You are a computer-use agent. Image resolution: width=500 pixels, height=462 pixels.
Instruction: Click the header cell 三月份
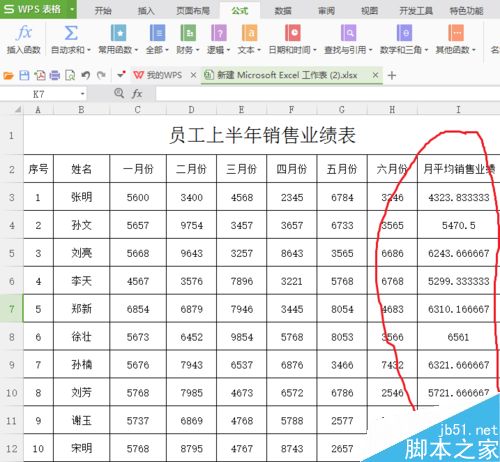click(241, 169)
